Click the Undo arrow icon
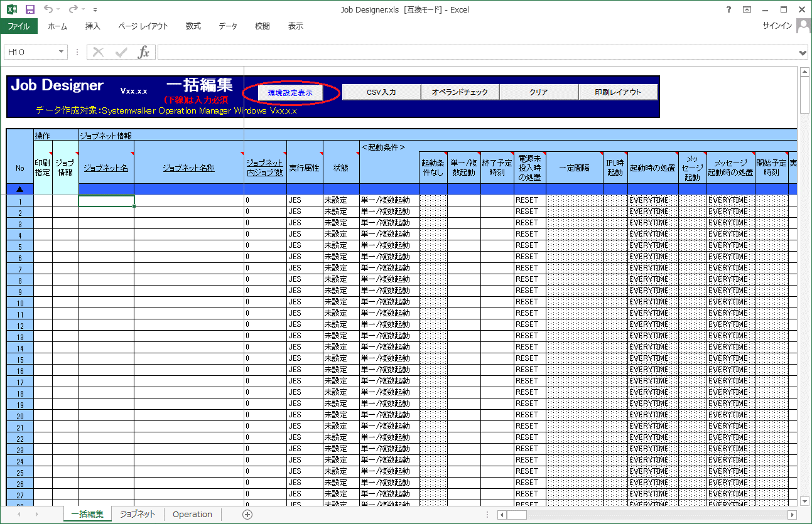The height and width of the screenshot is (524, 812). pos(48,9)
